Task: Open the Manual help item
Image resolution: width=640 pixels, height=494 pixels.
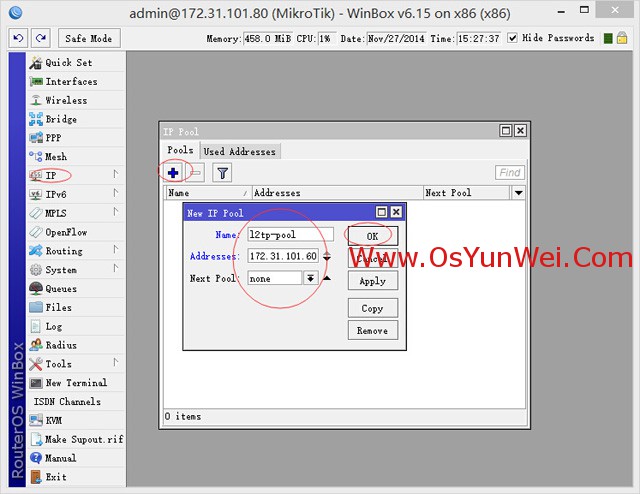Action: point(76,458)
